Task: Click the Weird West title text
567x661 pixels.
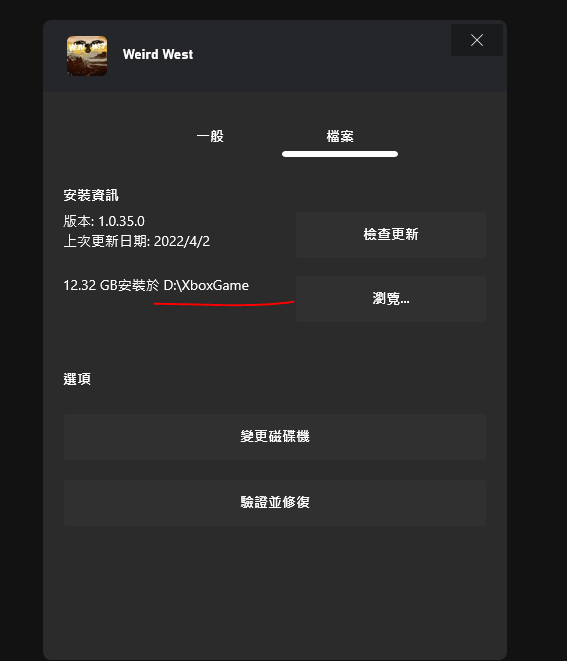Action: click(158, 54)
